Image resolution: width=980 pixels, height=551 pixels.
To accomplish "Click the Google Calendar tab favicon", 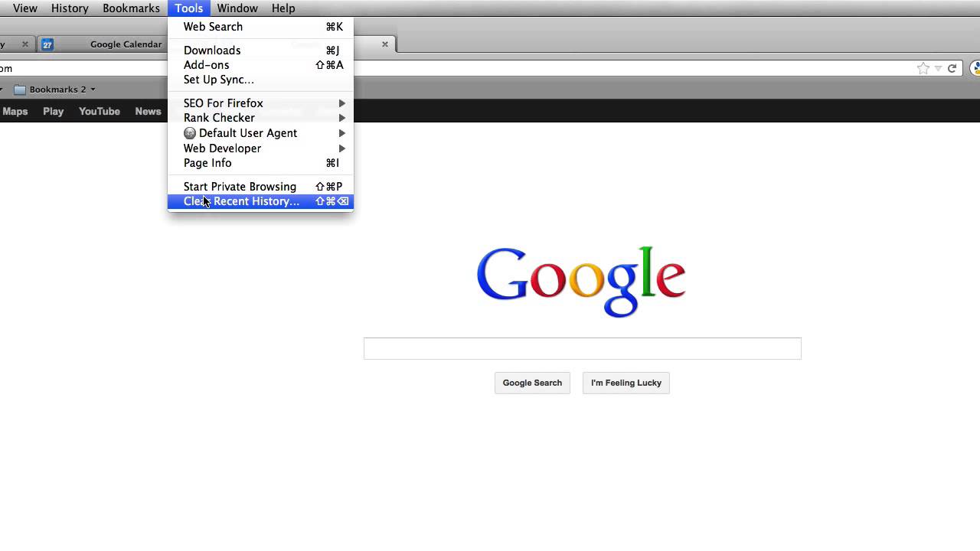I will [x=47, y=44].
